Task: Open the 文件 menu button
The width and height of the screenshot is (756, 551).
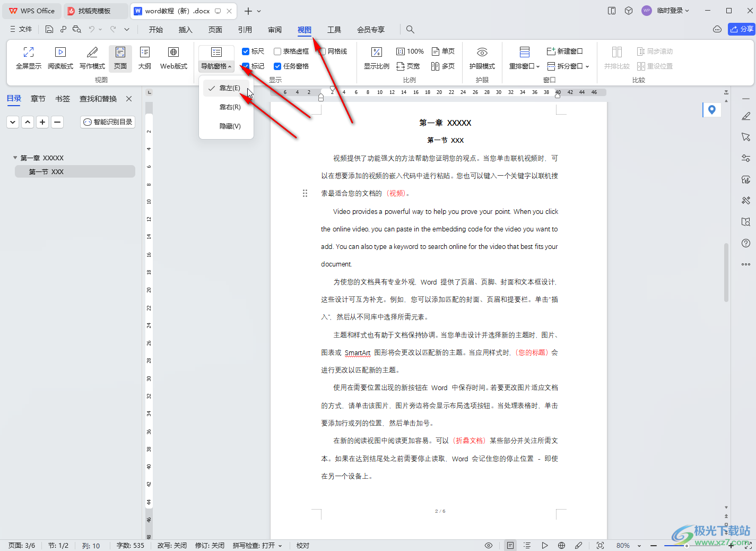Action: tap(21, 29)
